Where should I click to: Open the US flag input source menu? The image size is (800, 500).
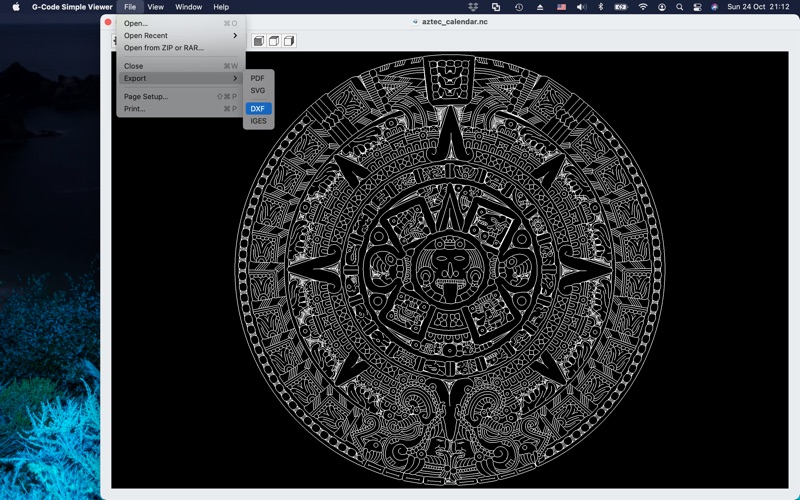pos(561,7)
